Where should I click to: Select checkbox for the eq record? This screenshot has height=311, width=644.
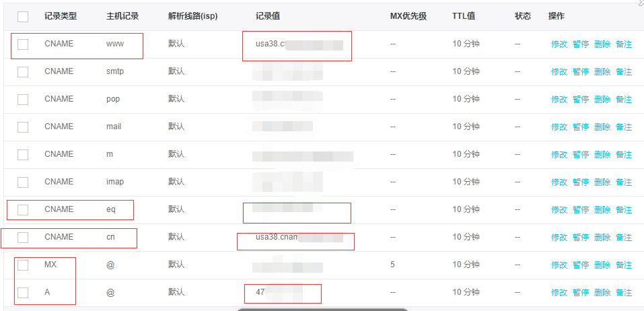click(23, 210)
